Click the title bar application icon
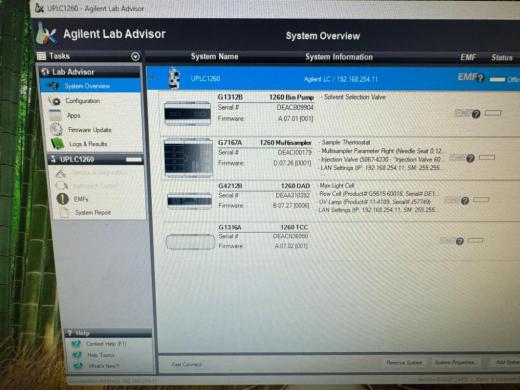This screenshot has width=520, height=390. tap(39, 8)
